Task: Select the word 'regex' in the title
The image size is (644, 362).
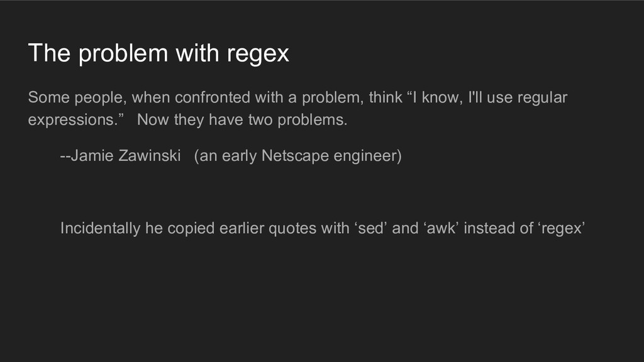Action: pos(258,55)
